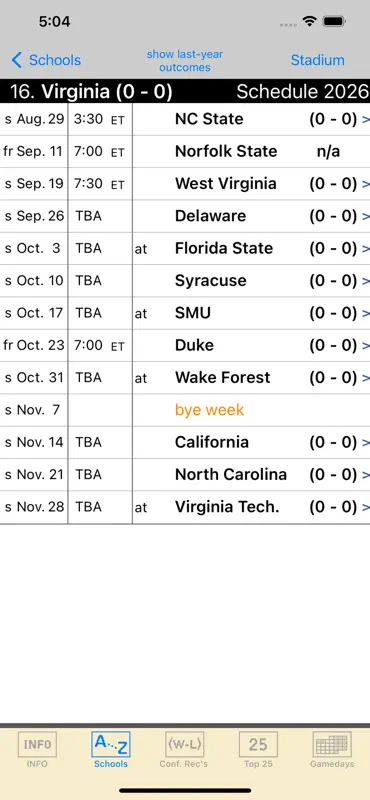Open the North Carolina opponent entry
The width and height of the screenshot is (370, 800).
point(231,474)
